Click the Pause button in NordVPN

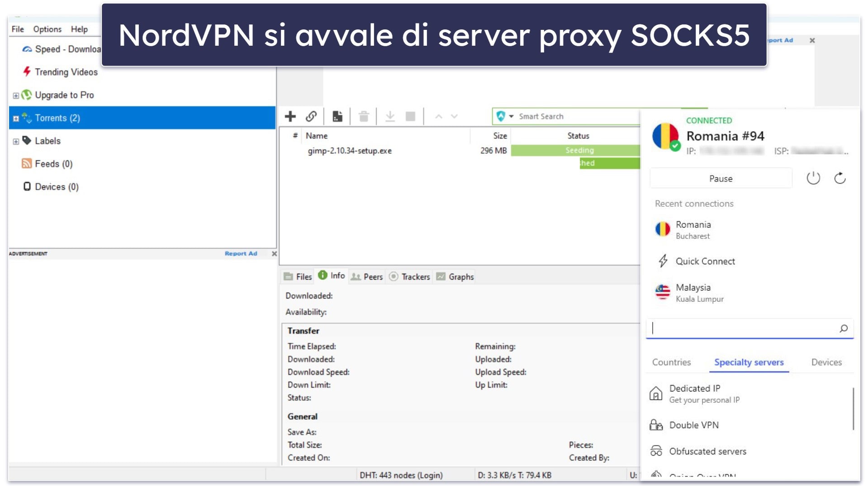721,179
